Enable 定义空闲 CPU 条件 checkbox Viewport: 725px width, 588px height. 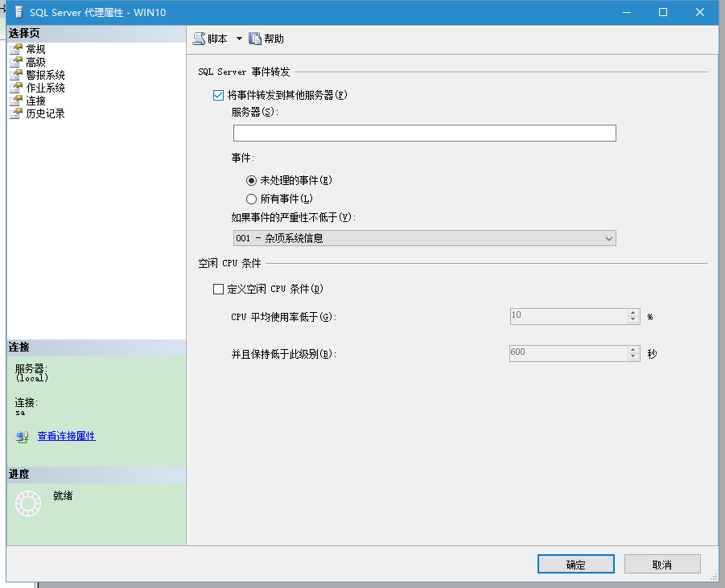pyautogui.click(x=218, y=289)
